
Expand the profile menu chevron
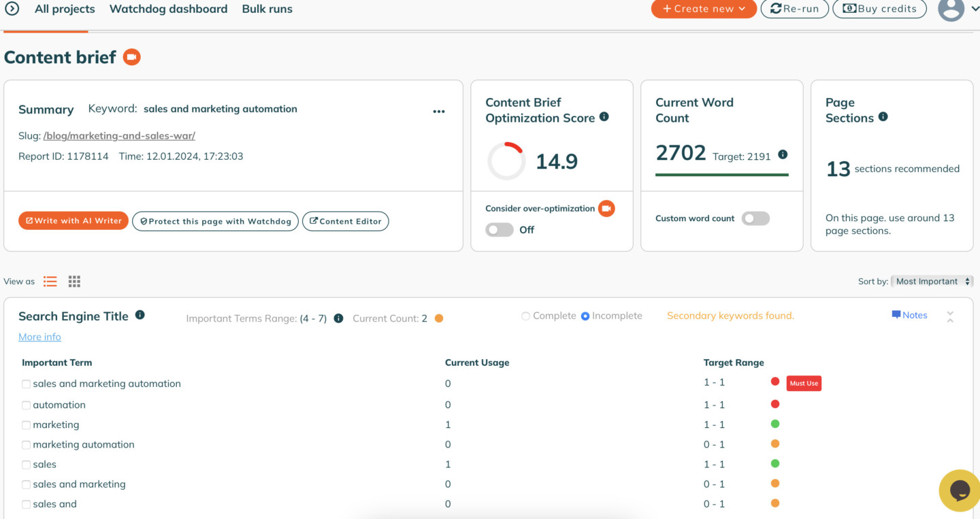(x=975, y=9)
